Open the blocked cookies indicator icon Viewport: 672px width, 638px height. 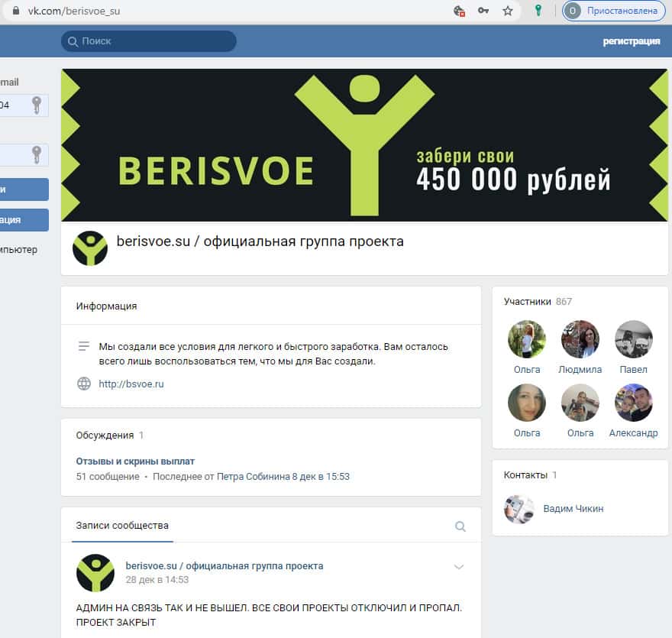pyautogui.click(x=460, y=11)
